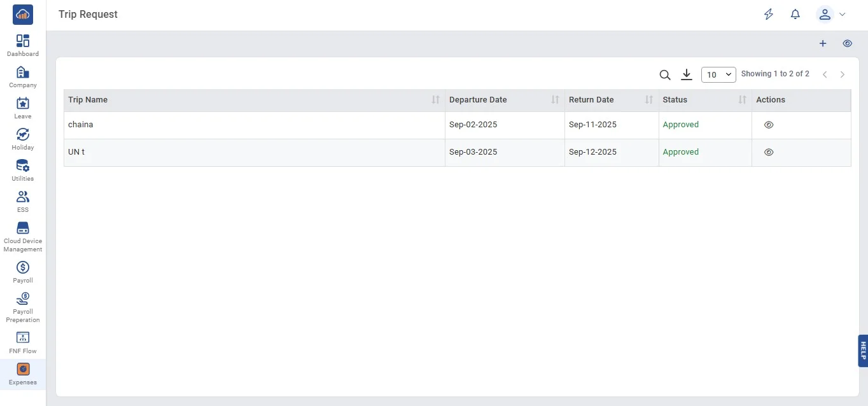Select Expenses in the sidebar menu

[23, 374]
